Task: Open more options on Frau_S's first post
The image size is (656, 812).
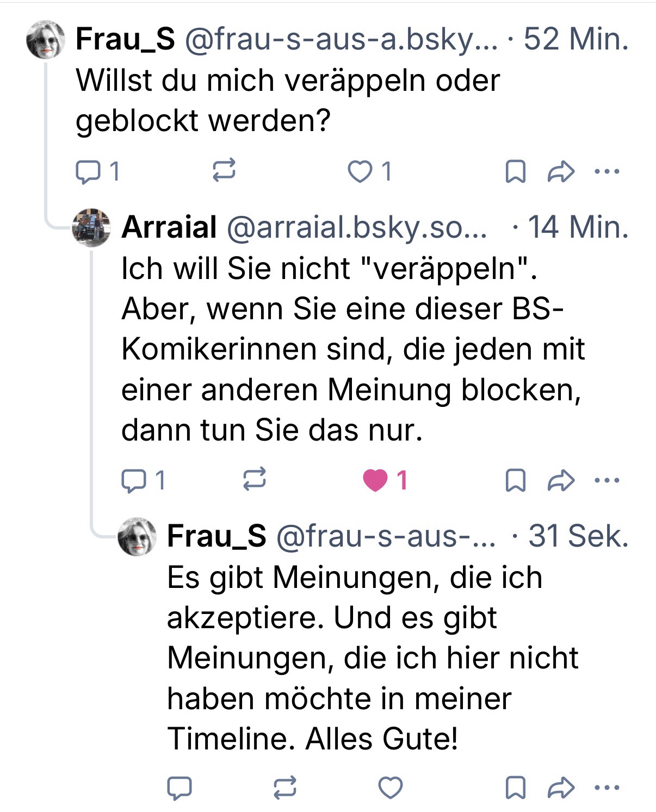Action: tap(607, 172)
